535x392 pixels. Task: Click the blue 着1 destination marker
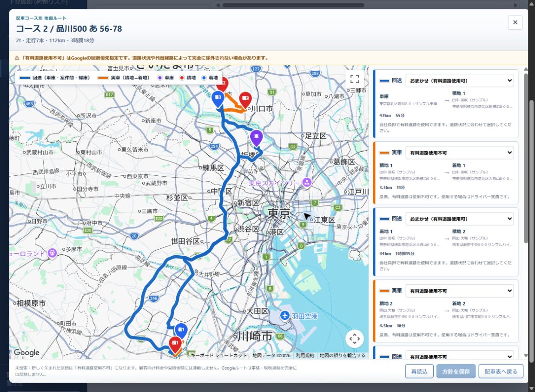pyautogui.click(x=181, y=331)
